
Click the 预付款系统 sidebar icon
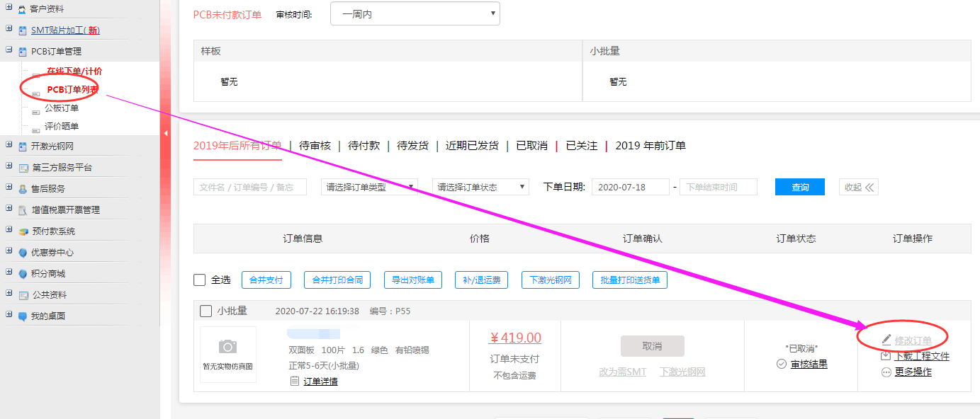tap(23, 231)
